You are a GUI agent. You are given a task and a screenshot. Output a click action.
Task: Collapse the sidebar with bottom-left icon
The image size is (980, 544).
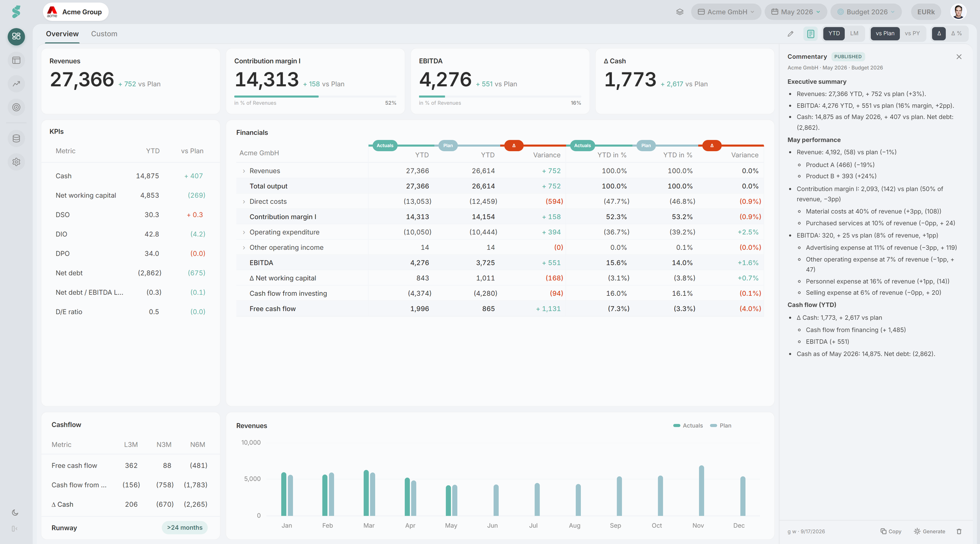tap(15, 529)
